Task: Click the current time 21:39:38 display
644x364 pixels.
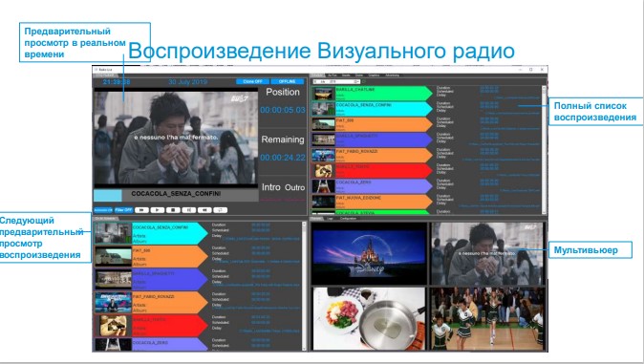Action: (117, 82)
